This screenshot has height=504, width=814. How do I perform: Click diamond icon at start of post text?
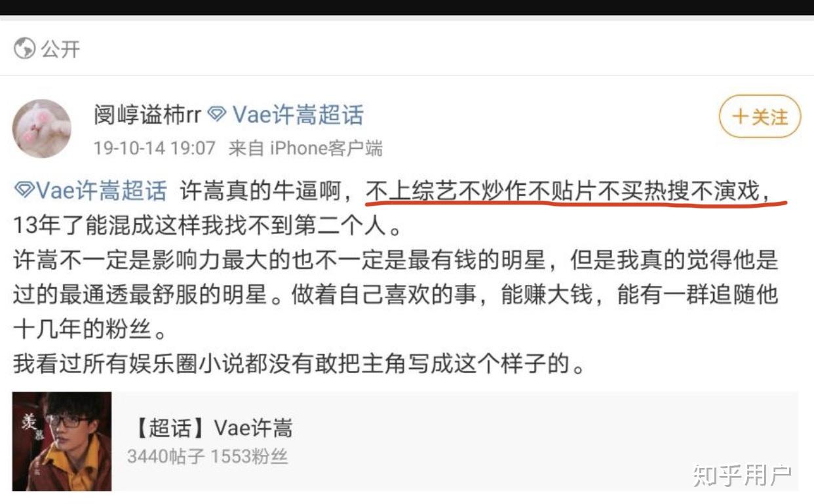coord(24,191)
